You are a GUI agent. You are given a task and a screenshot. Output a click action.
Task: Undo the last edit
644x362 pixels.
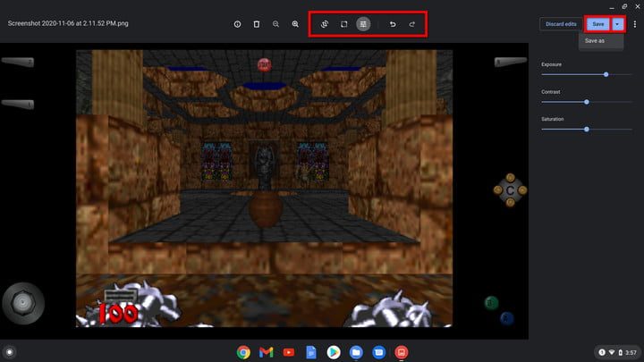point(393,24)
